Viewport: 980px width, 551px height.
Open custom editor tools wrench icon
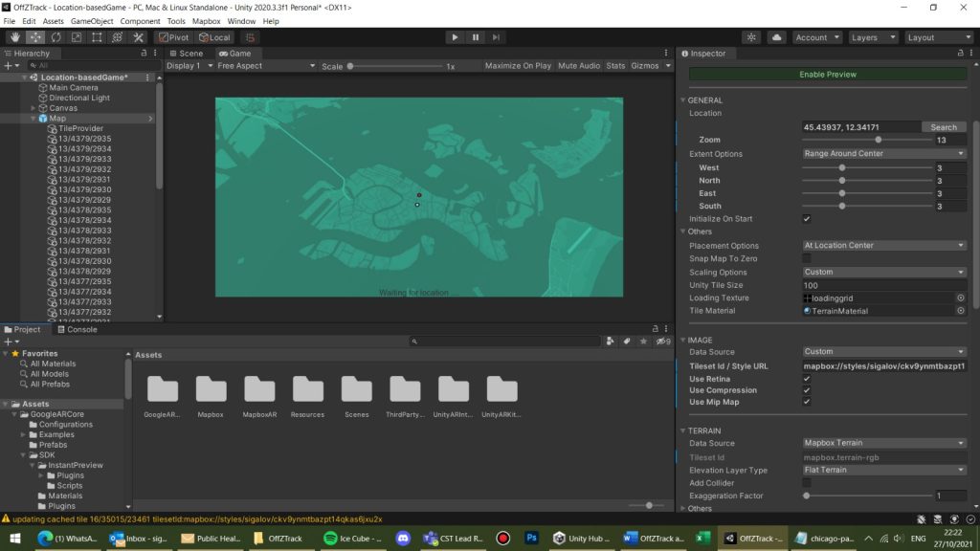(x=138, y=37)
